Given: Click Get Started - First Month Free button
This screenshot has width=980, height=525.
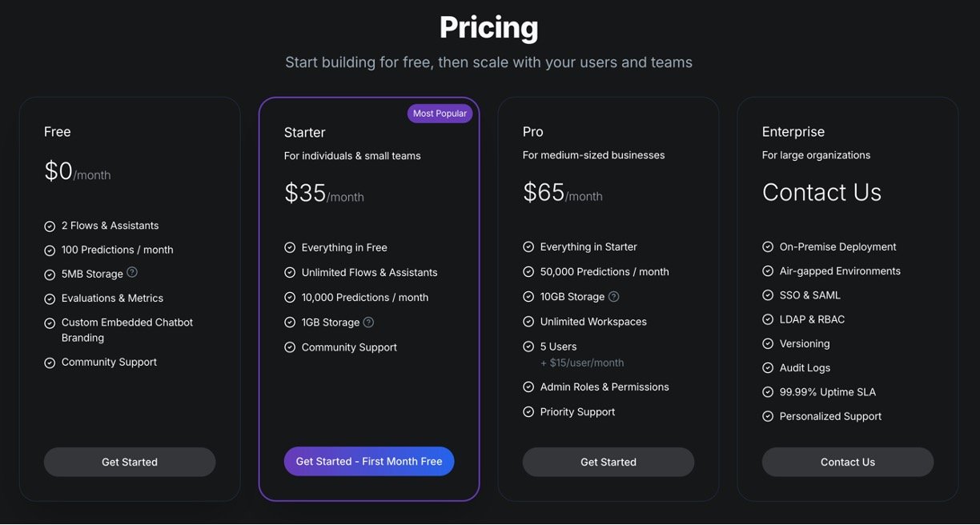Looking at the screenshot, I should coord(369,462).
